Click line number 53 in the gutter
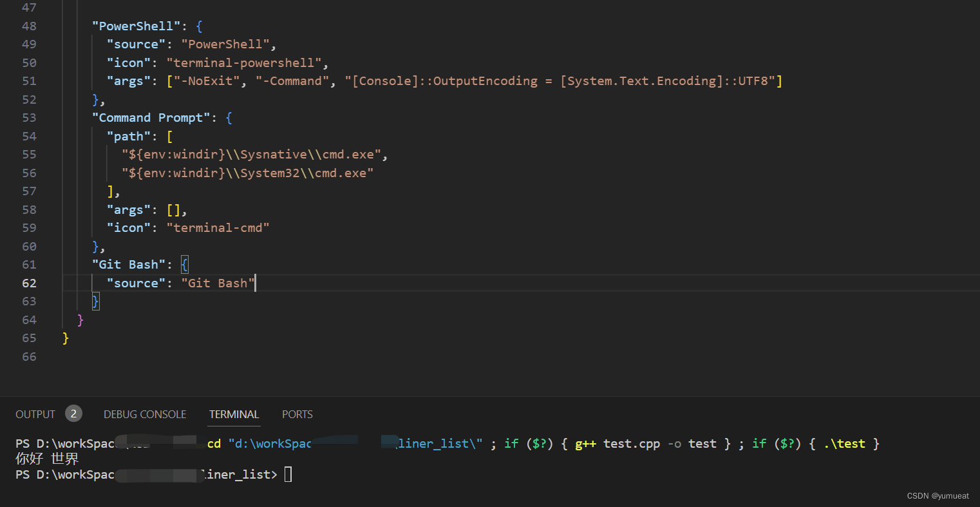 coord(29,118)
